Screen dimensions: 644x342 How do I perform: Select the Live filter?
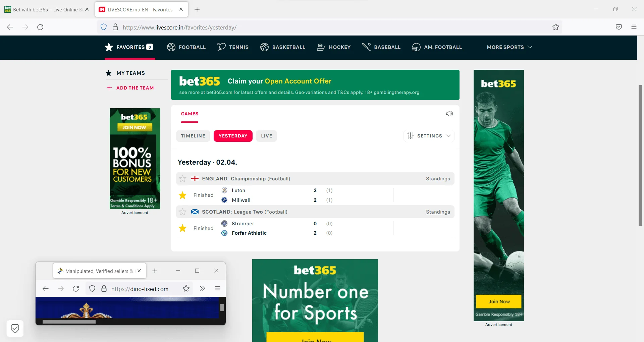point(266,136)
